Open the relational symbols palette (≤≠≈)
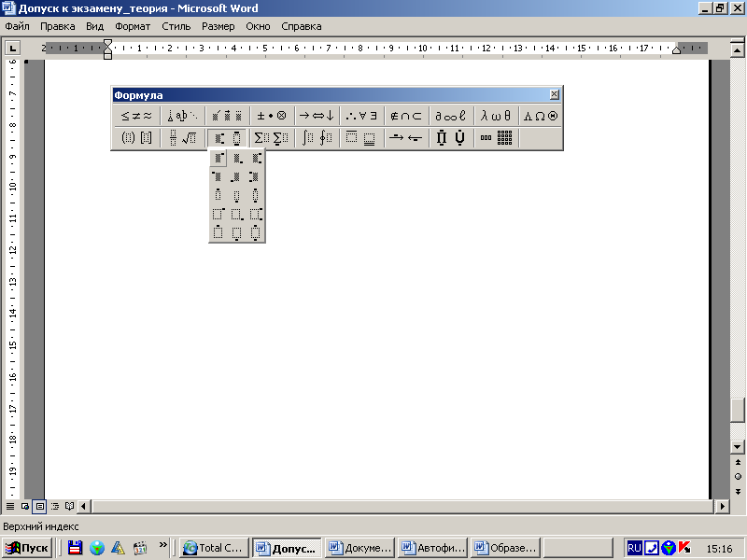Viewport: 747px width, 560px height. pos(136,116)
